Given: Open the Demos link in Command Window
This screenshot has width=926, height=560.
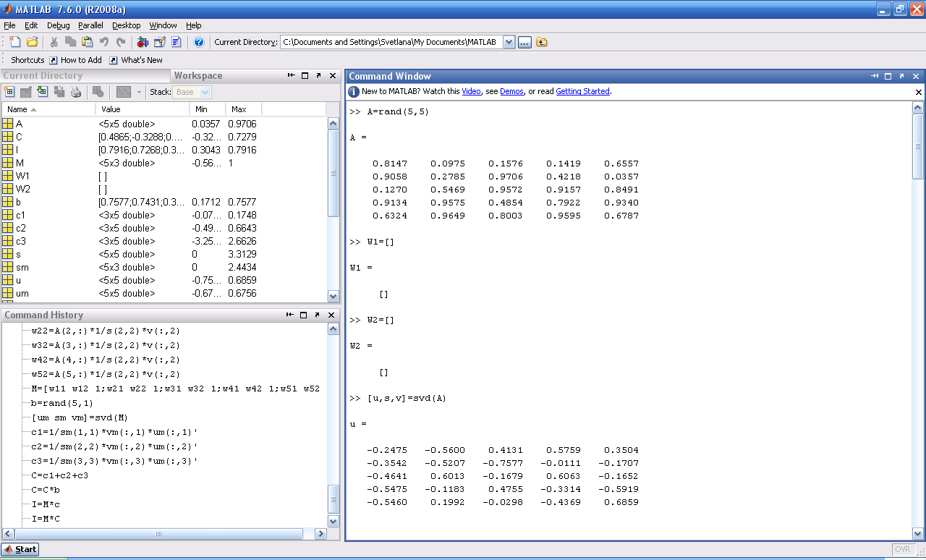Looking at the screenshot, I should point(511,91).
